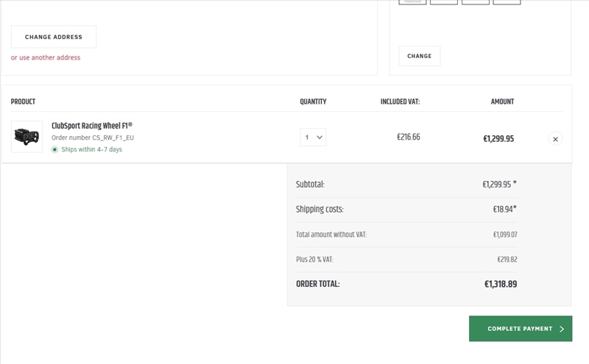Click the Product column header
The image size is (589, 364).
(23, 101)
